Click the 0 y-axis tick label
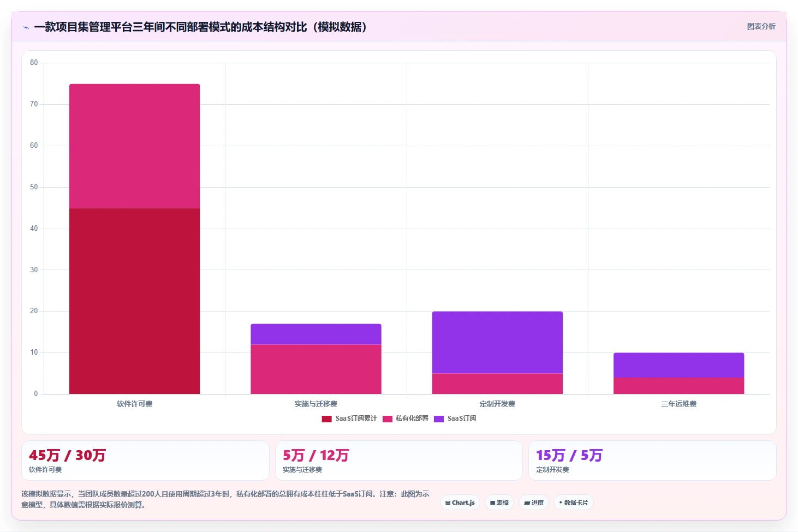 coord(36,394)
